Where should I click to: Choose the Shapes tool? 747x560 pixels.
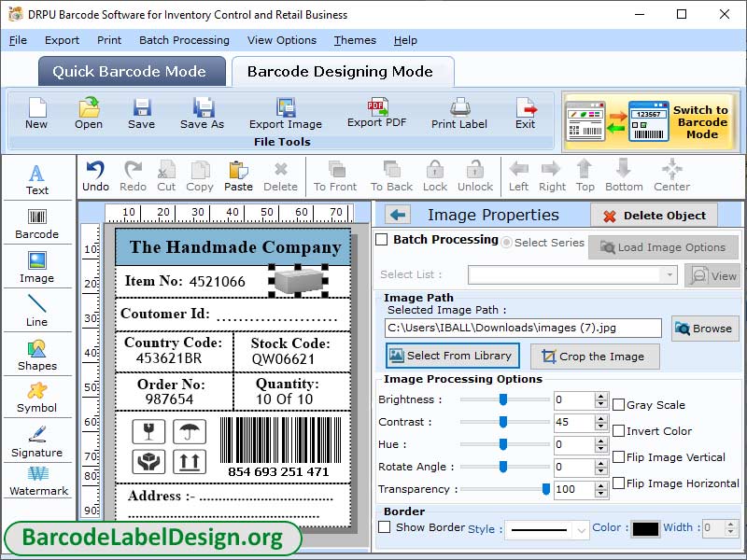coord(36,355)
